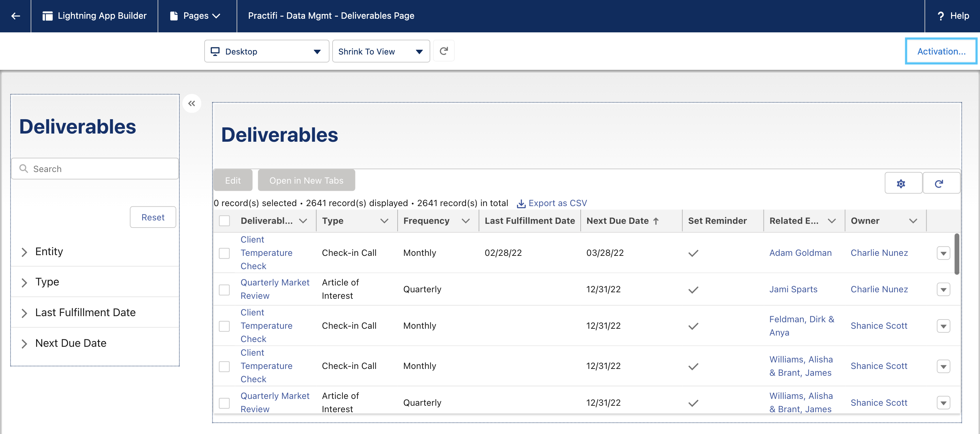Click the 03/28/22 next due date cell
The width and height of the screenshot is (980, 434).
point(605,253)
